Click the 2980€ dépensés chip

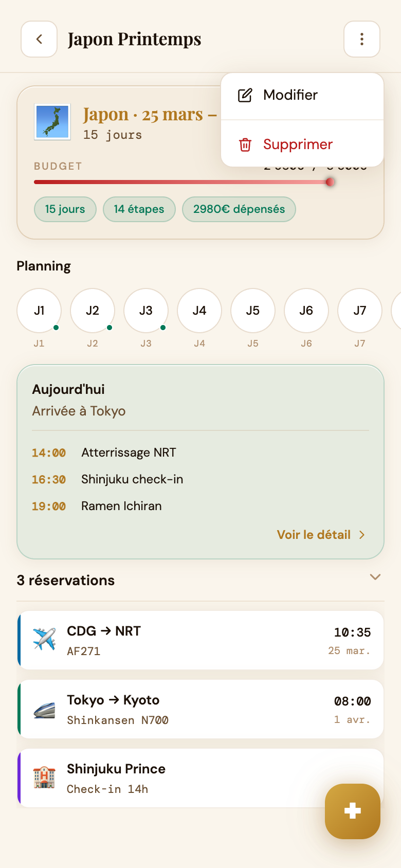pyautogui.click(x=239, y=209)
